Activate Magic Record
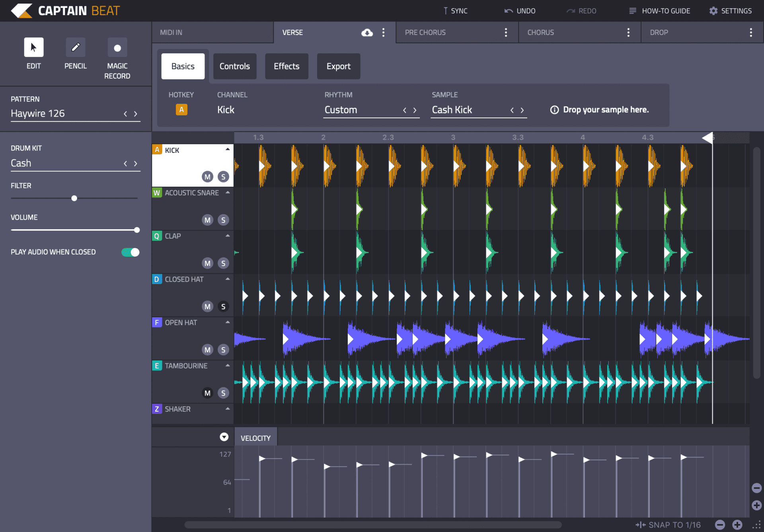The height and width of the screenshot is (532, 764). coord(117,48)
